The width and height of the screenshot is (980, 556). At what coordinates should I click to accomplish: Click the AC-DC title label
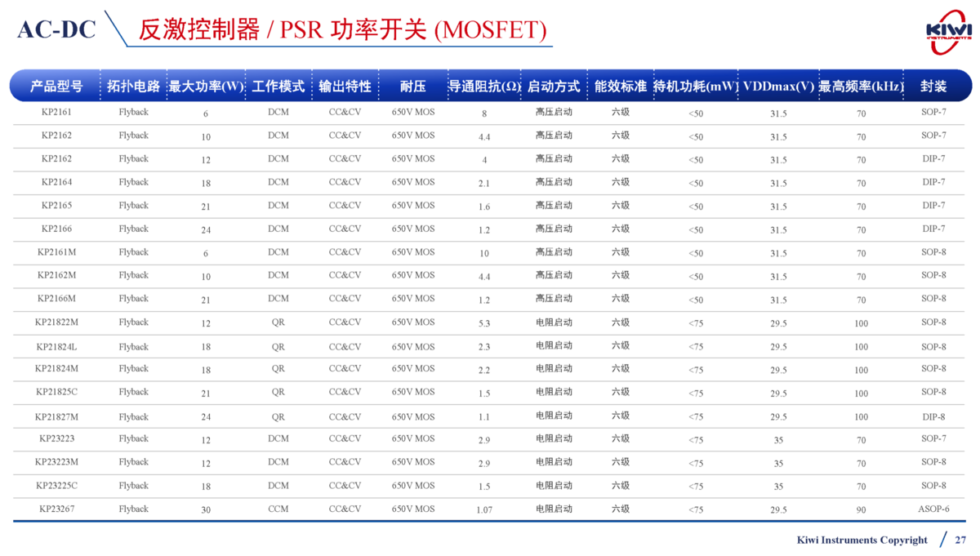pyautogui.click(x=56, y=29)
